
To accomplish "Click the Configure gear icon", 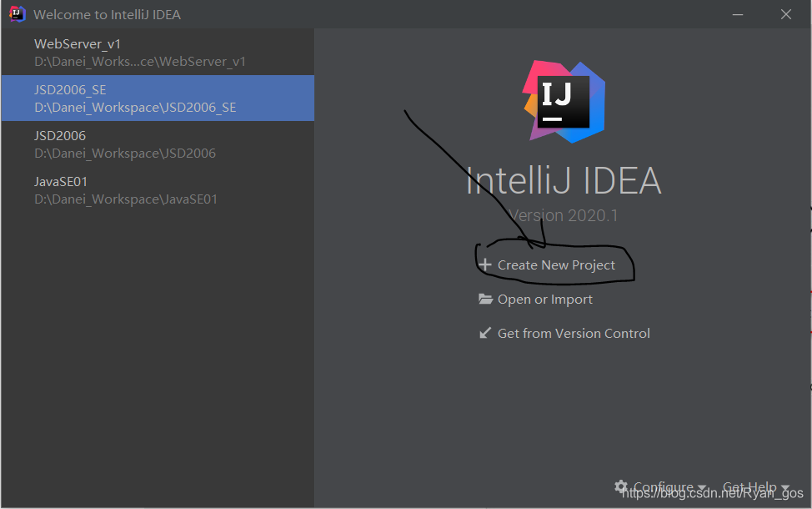I will pyautogui.click(x=621, y=486).
